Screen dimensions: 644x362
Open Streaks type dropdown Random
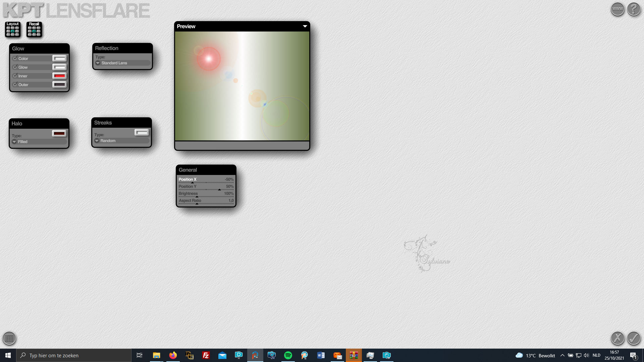click(x=122, y=141)
